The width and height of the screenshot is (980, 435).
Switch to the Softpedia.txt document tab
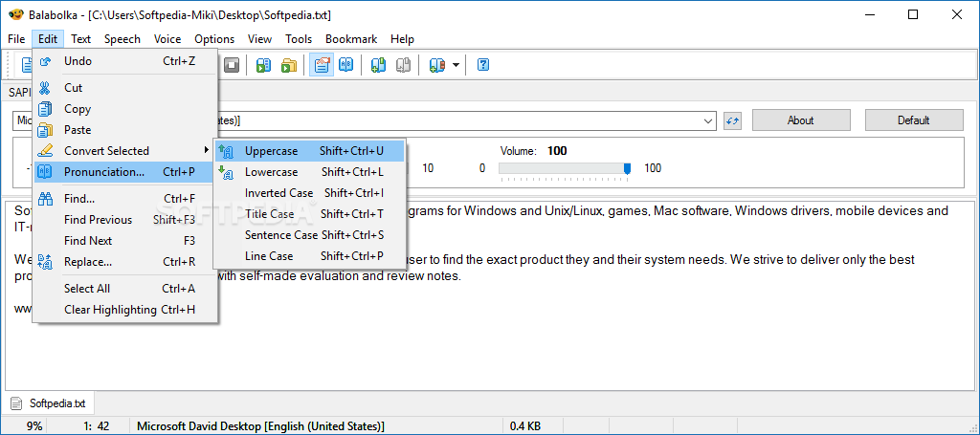tap(49, 403)
